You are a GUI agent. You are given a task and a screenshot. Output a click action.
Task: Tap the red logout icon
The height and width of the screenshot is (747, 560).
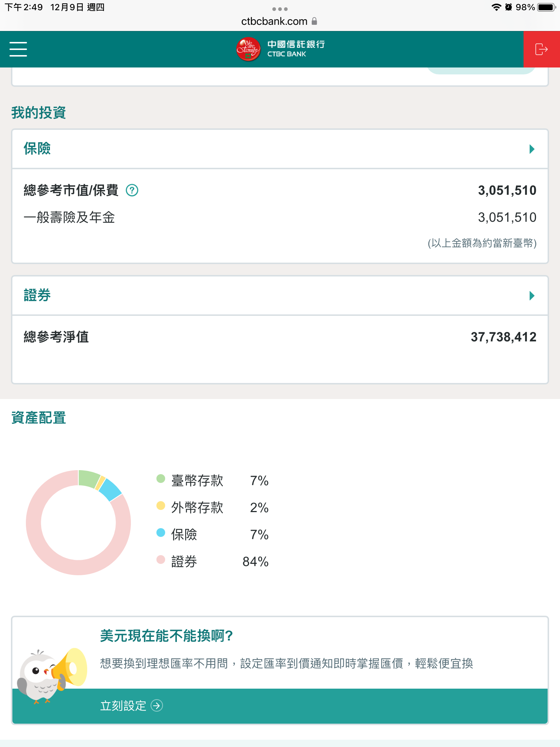(541, 49)
